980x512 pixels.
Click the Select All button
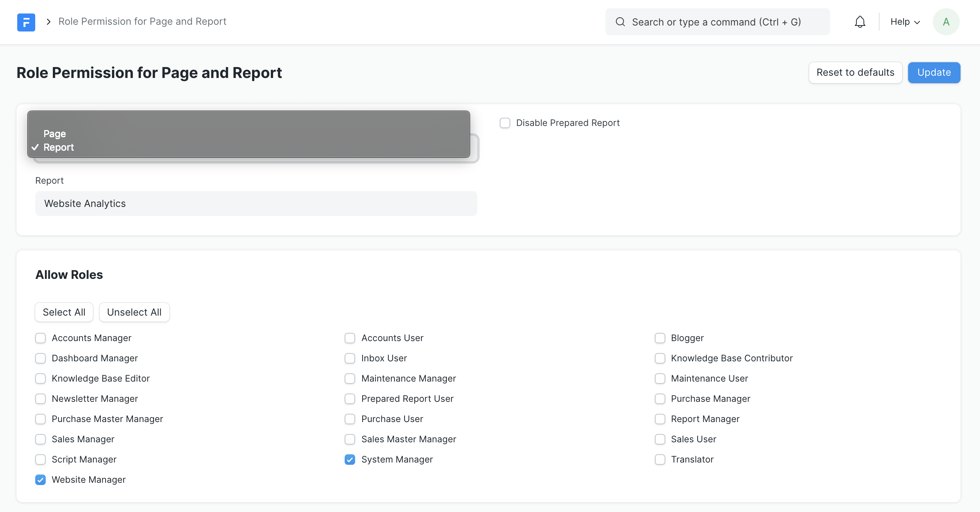pos(64,312)
